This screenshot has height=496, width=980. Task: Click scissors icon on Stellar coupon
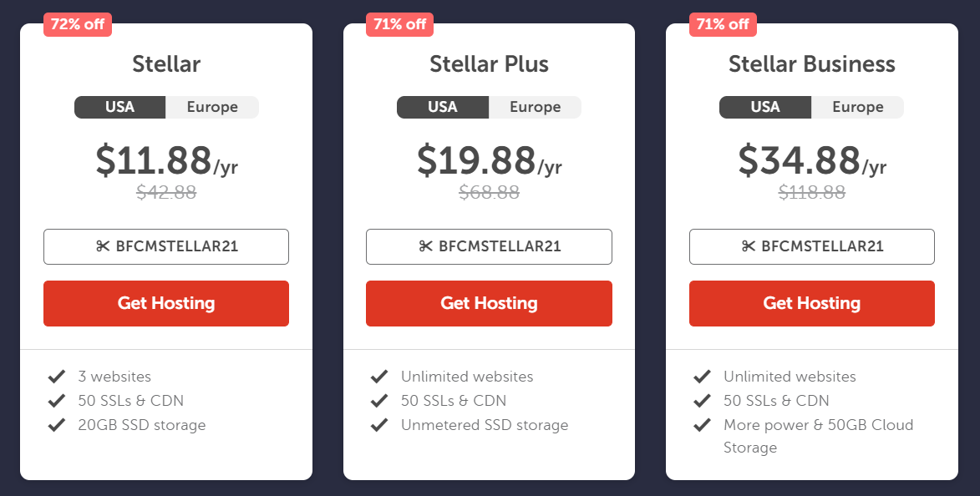[103, 246]
